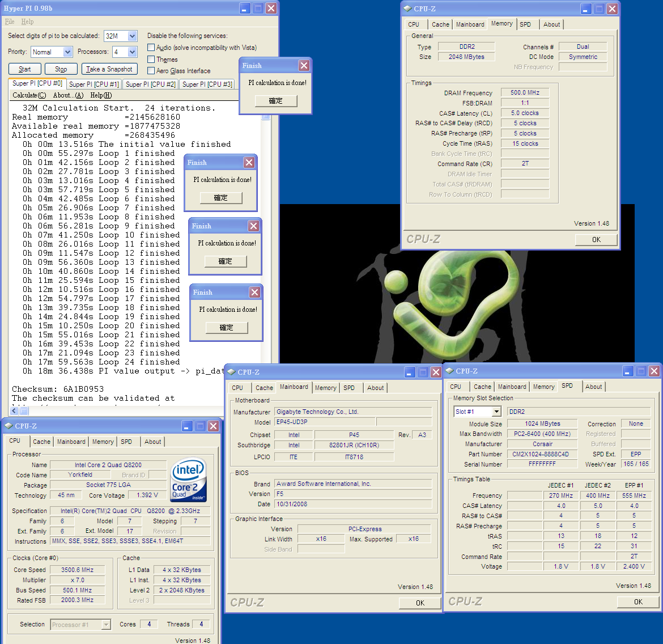This screenshot has height=644, width=663.
Task: Close the CPU-Z window showing Memory timings
Action: point(612,9)
